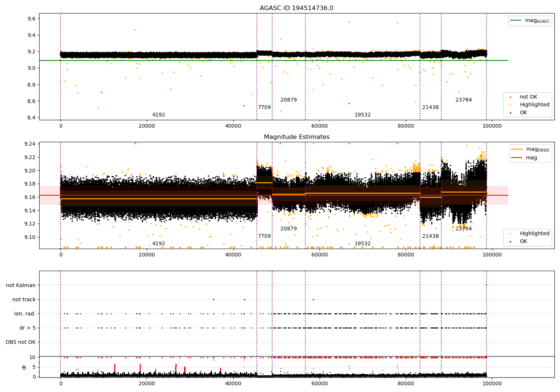The image size is (560, 392).
Task: Click the 9.24 y-tick on middle plot
Action: pos(29,144)
